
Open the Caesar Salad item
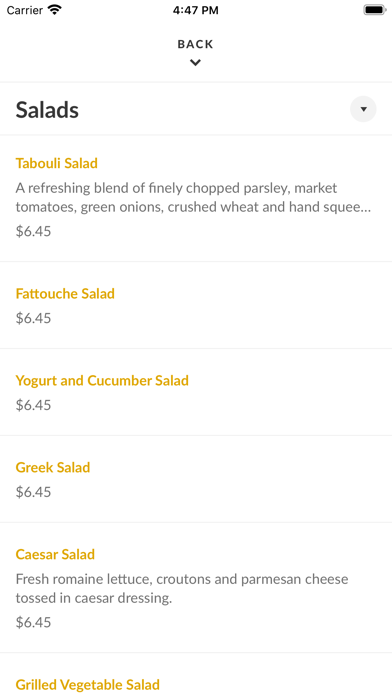[55, 554]
